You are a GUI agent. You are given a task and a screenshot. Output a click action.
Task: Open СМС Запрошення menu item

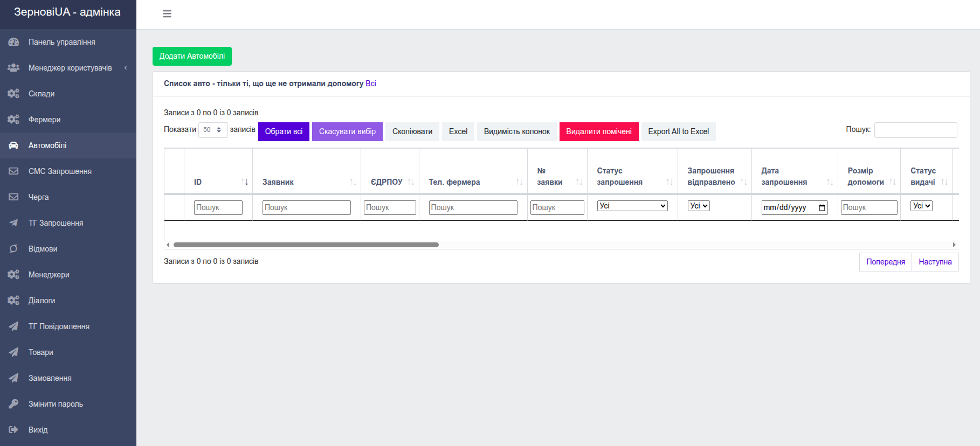[68, 171]
